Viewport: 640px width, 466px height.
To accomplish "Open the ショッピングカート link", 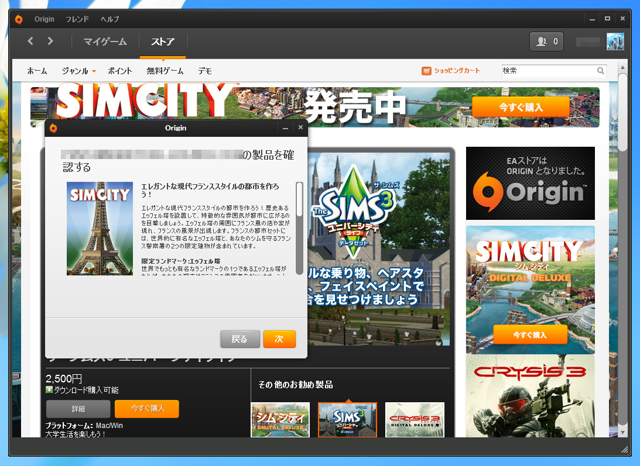I will coord(457,71).
